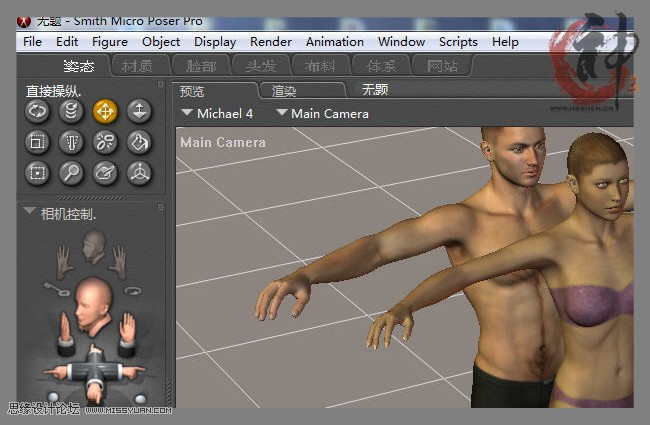650x425 pixels.
Task: Click the Main Camera label inside viewport
Action: (223, 142)
